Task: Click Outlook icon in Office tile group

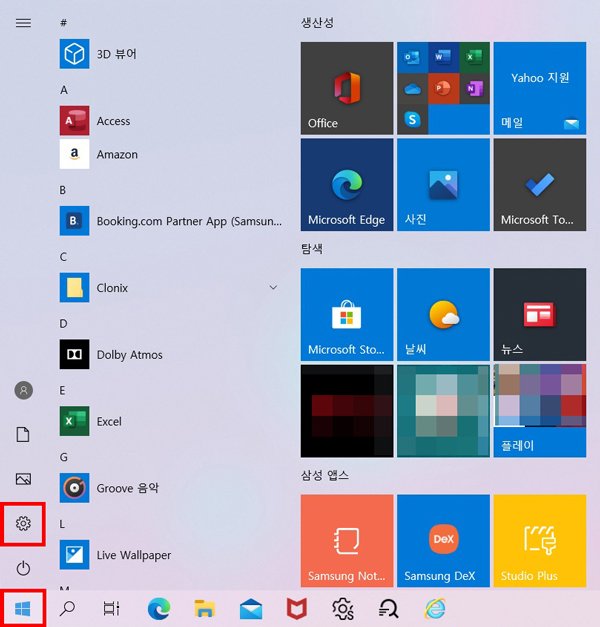Action: pyautogui.click(x=412, y=57)
